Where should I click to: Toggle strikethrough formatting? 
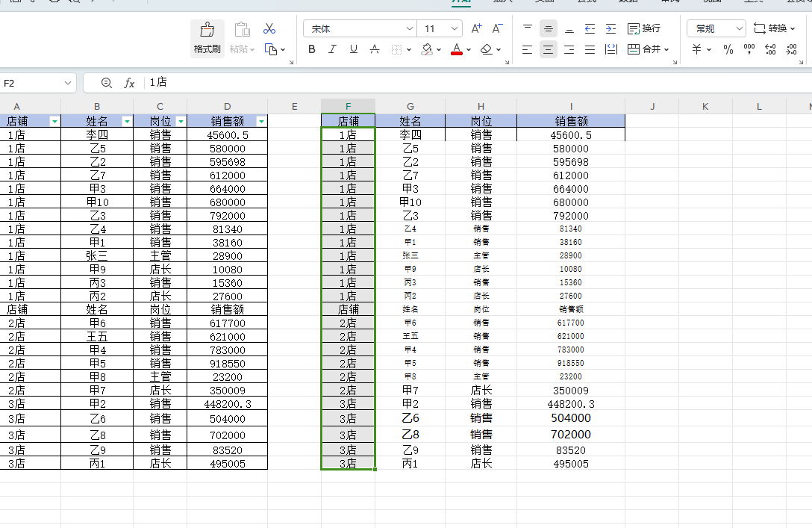point(375,49)
